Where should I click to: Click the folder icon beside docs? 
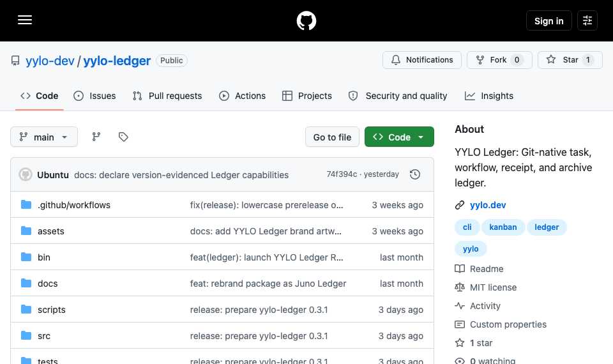[26, 283]
